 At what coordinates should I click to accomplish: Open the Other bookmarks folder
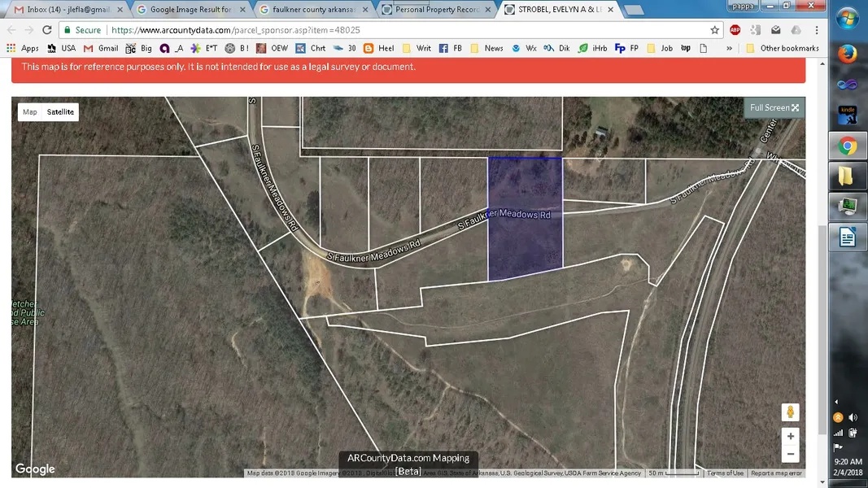[783, 49]
